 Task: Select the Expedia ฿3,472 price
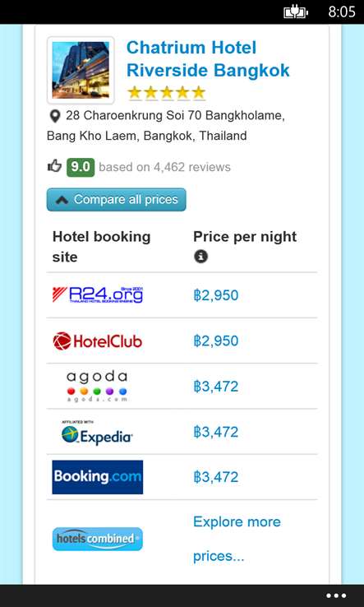point(216,432)
